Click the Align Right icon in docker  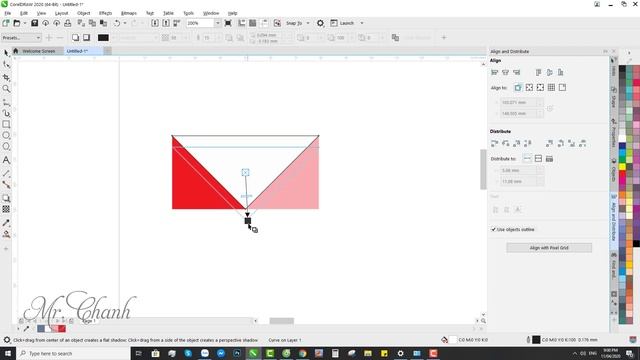[x=517, y=72]
